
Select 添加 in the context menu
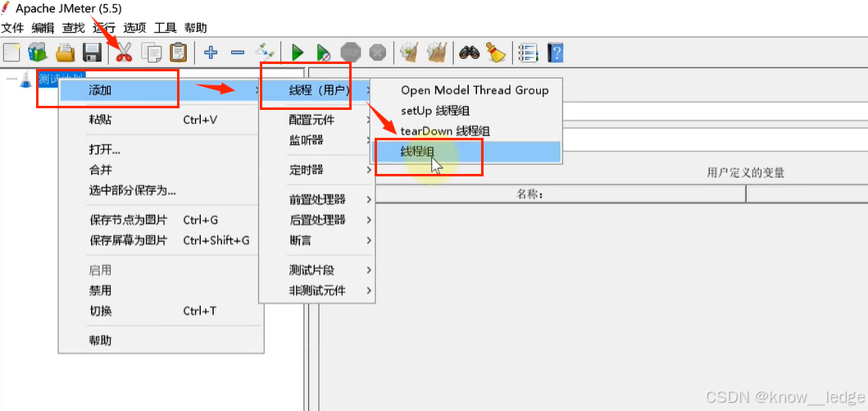(x=160, y=90)
